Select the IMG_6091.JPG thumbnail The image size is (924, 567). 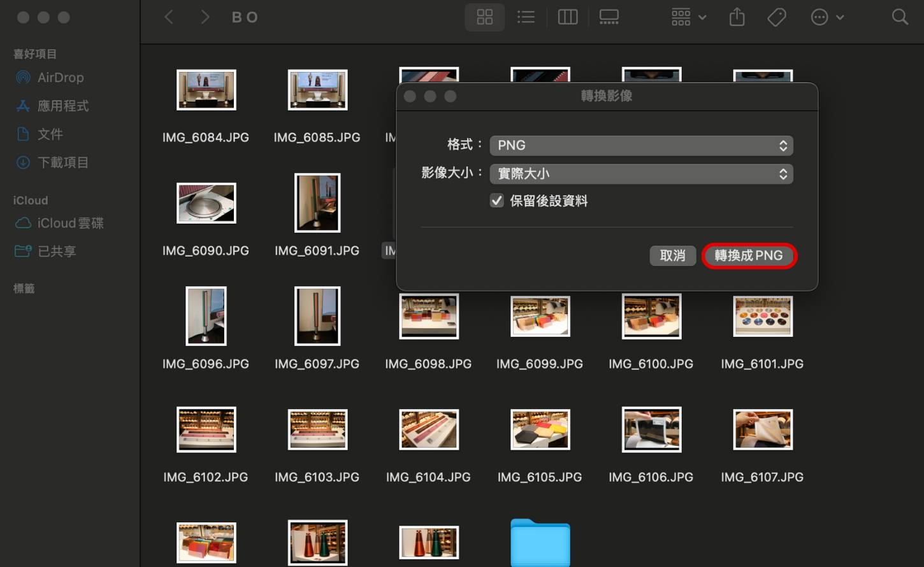tap(317, 203)
